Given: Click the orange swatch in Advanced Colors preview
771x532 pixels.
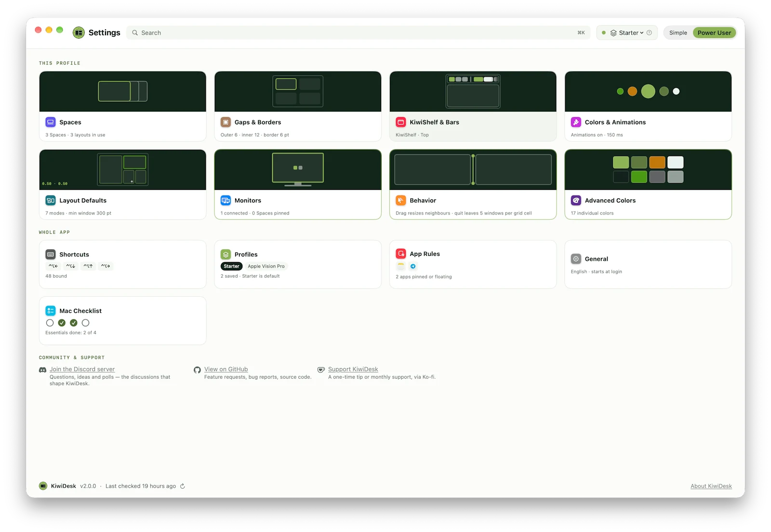Looking at the screenshot, I should pyautogui.click(x=657, y=162).
